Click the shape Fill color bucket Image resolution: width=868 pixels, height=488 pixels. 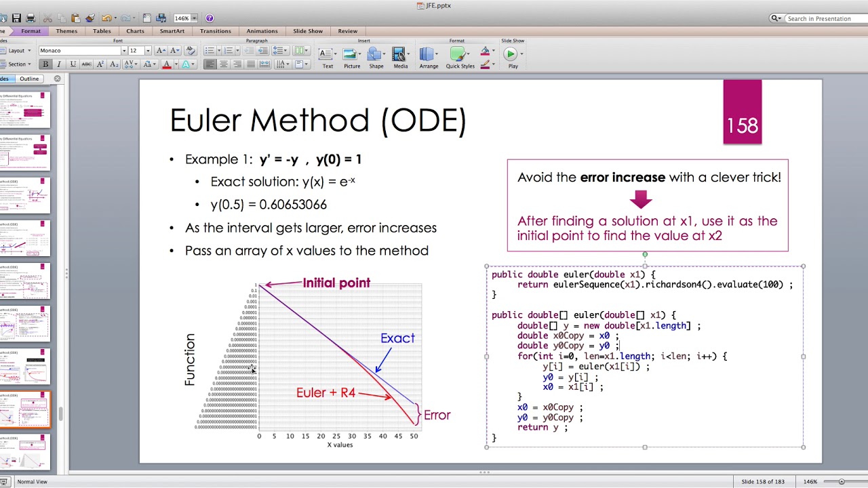[485, 52]
